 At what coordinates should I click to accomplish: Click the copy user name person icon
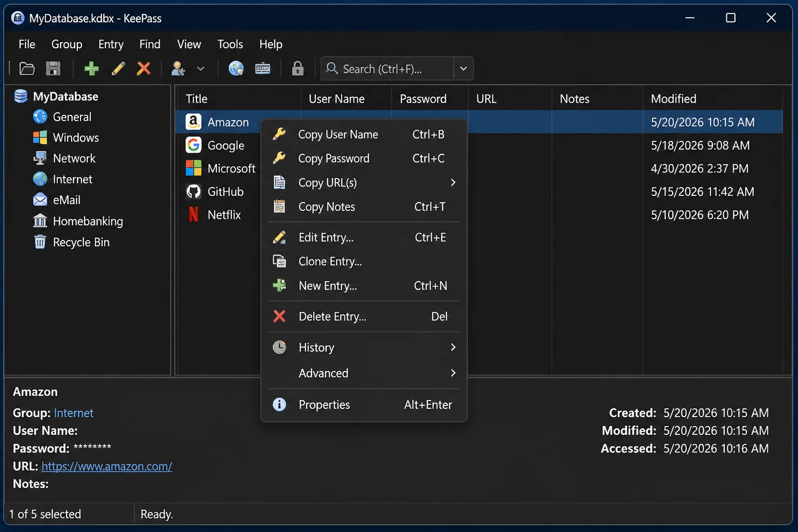pos(178,69)
